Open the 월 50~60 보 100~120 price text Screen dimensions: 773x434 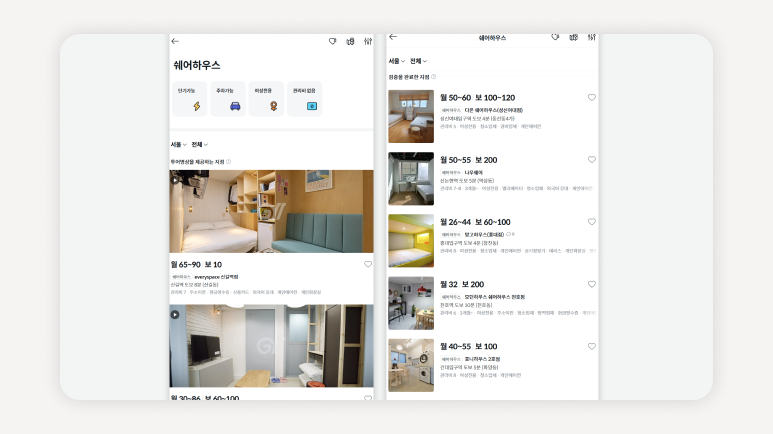click(x=477, y=98)
